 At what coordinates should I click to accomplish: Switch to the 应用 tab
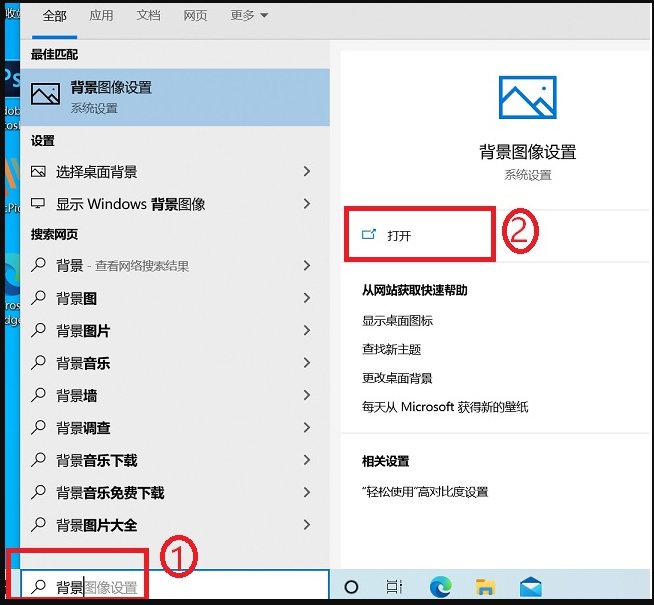pos(101,15)
